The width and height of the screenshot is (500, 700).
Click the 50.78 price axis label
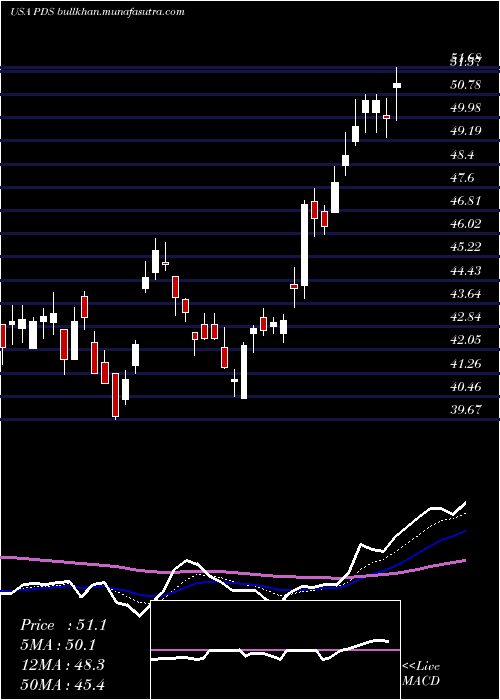click(x=466, y=84)
